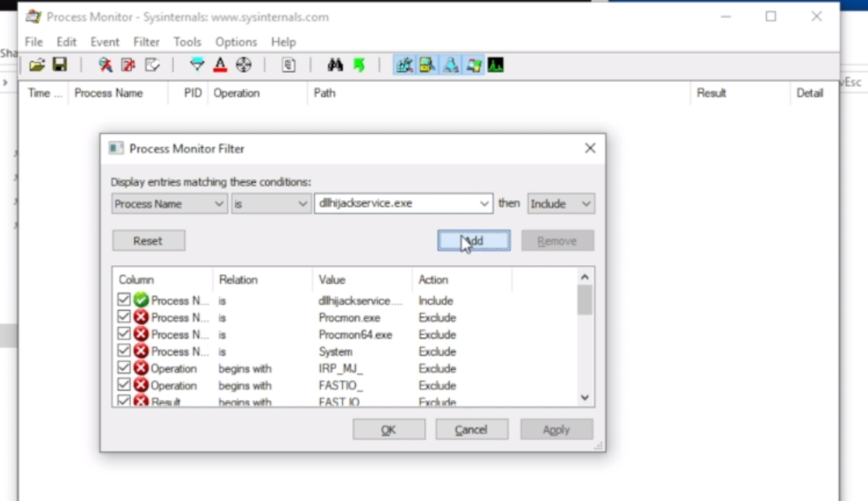This screenshot has width=868, height=501.
Task: Open the File menu
Action: [34, 42]
